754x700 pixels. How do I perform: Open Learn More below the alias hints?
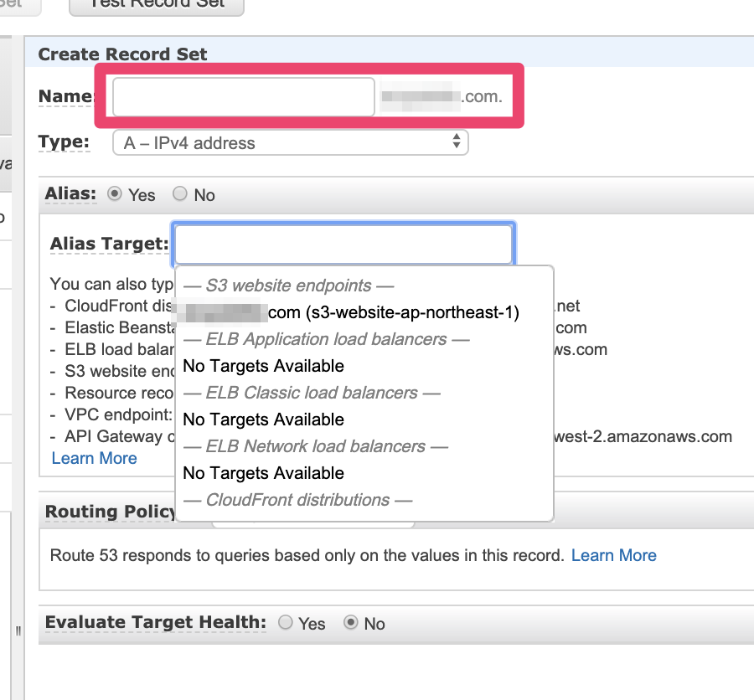tap(94, 458)
